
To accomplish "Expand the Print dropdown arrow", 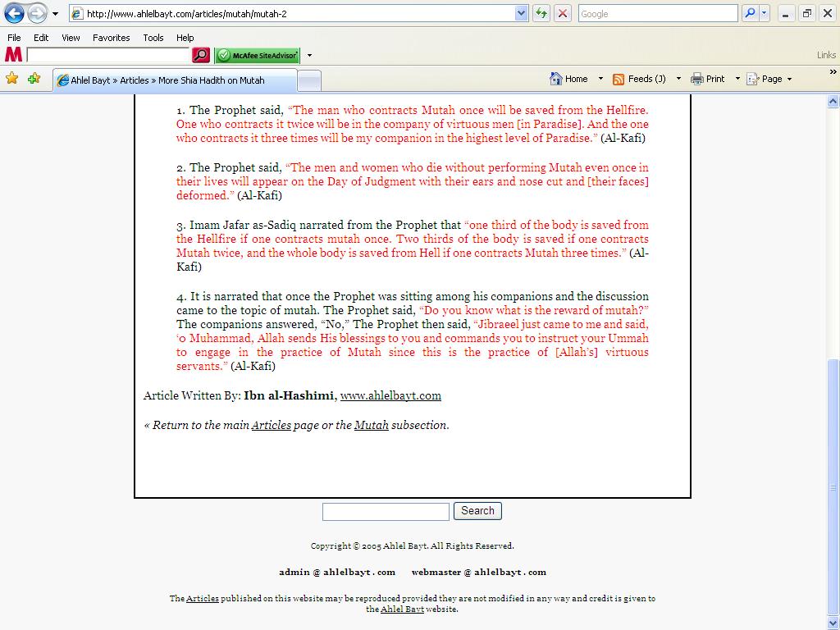I will 737,79.
